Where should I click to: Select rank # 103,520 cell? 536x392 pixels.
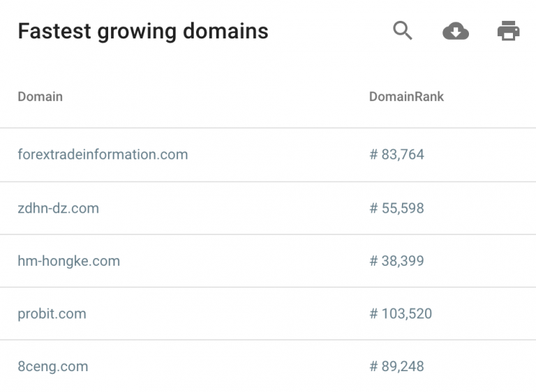(x=401, y=314)
